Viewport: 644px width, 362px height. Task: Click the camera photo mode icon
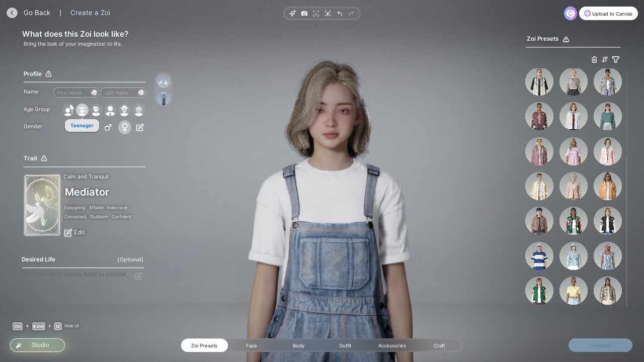(304, 14)
